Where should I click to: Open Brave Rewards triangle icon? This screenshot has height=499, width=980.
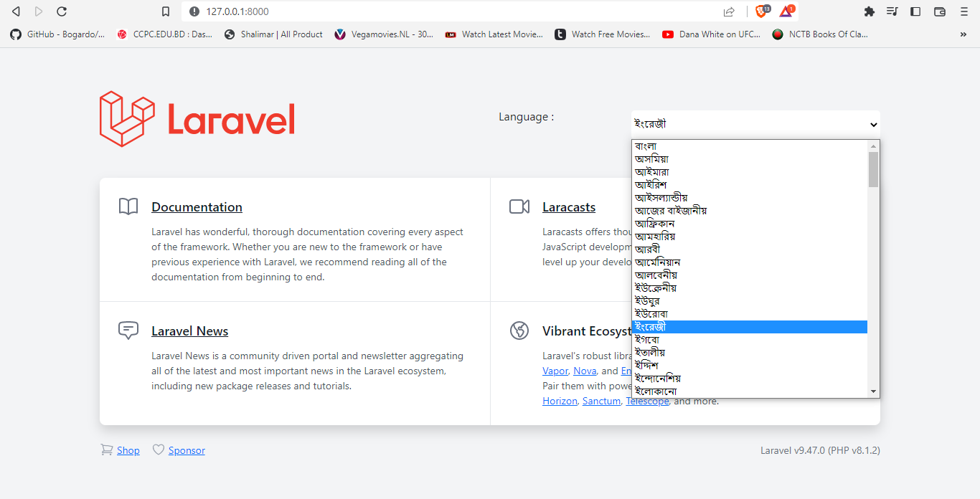787,11
